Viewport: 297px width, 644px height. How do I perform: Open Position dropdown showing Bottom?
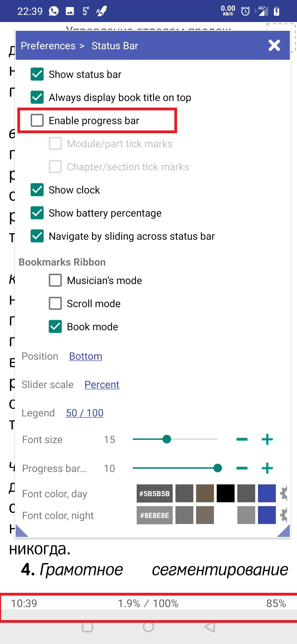click(x=86, y=356)
